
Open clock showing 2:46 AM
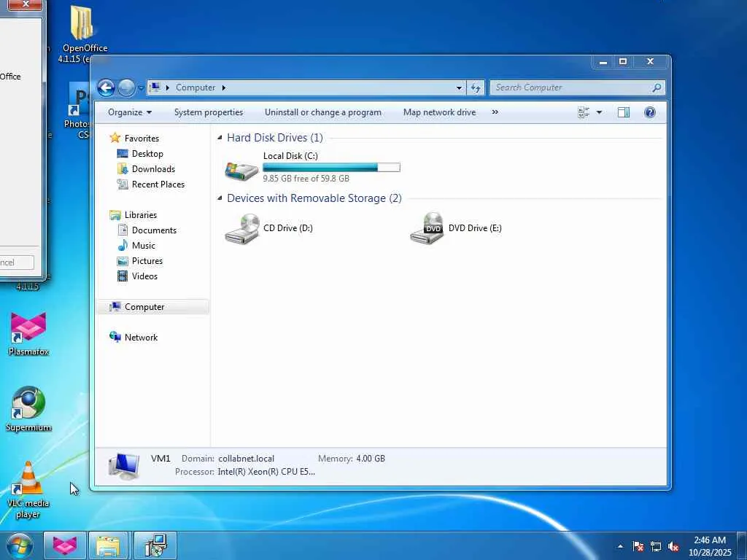(709, 545)
